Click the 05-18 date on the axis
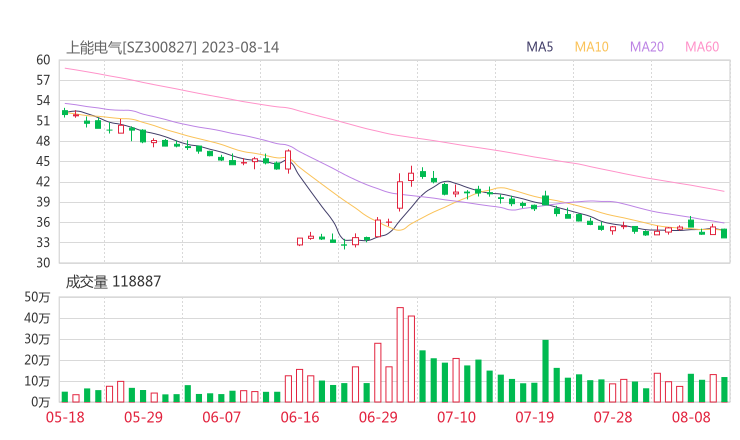 (x=64, y=417)
